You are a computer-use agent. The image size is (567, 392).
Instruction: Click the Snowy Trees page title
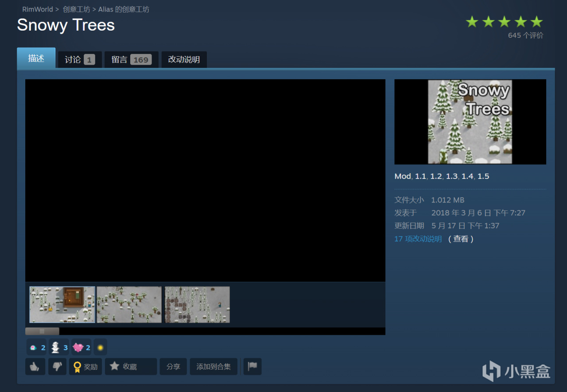click(x=66, y=25)
